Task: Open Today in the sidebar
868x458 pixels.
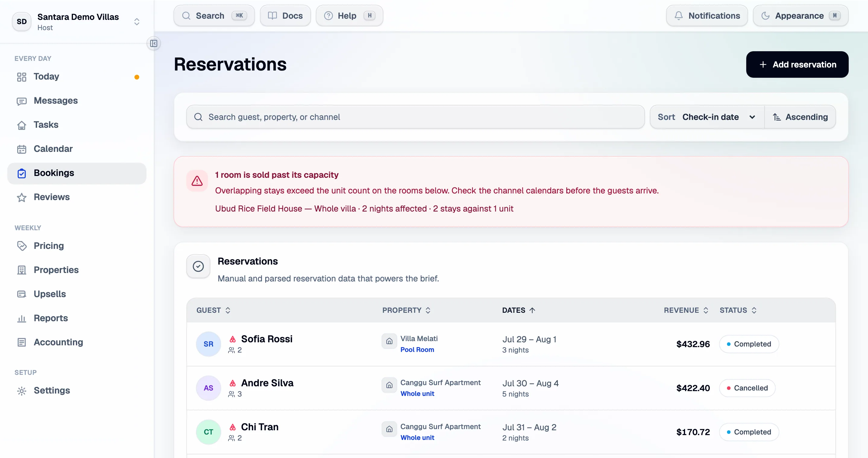Action: [x=77, y=77]
